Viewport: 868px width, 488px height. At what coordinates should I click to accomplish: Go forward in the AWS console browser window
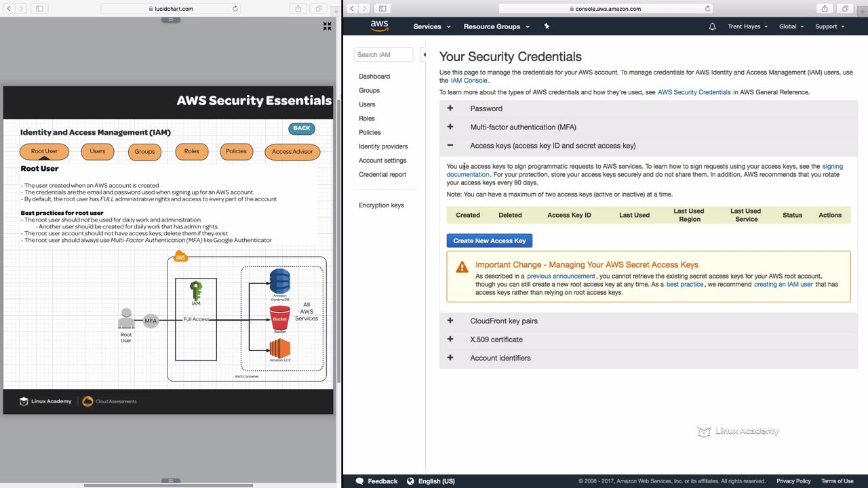click(x=365, y=9)
